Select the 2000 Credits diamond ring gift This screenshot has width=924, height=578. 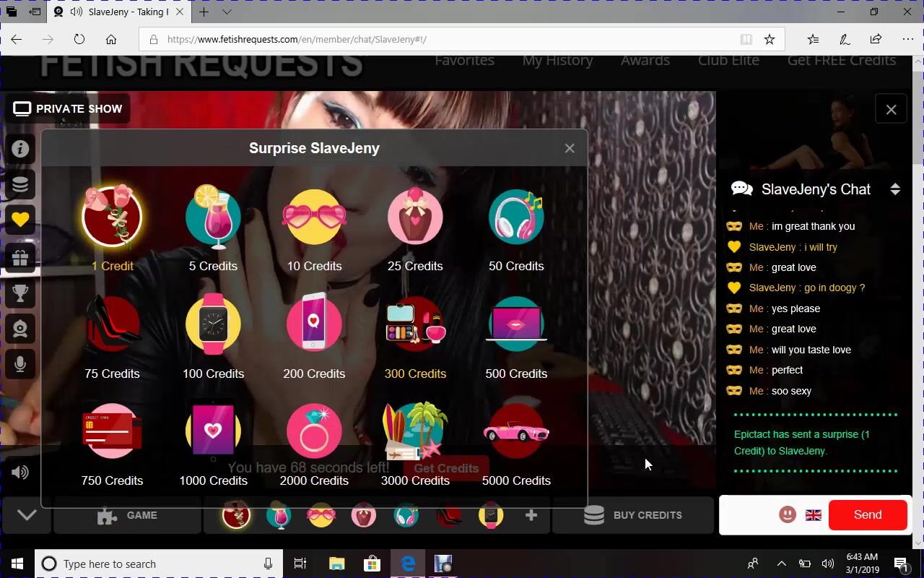[314, 432]
